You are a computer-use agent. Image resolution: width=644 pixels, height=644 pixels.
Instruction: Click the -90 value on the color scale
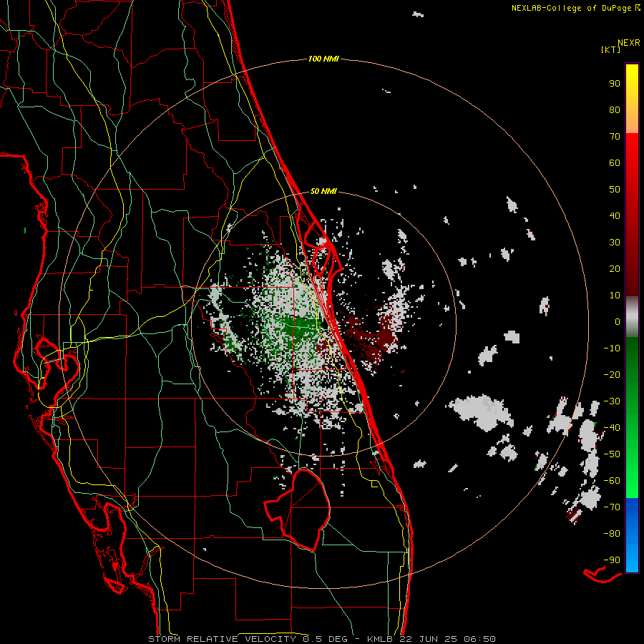612,560
